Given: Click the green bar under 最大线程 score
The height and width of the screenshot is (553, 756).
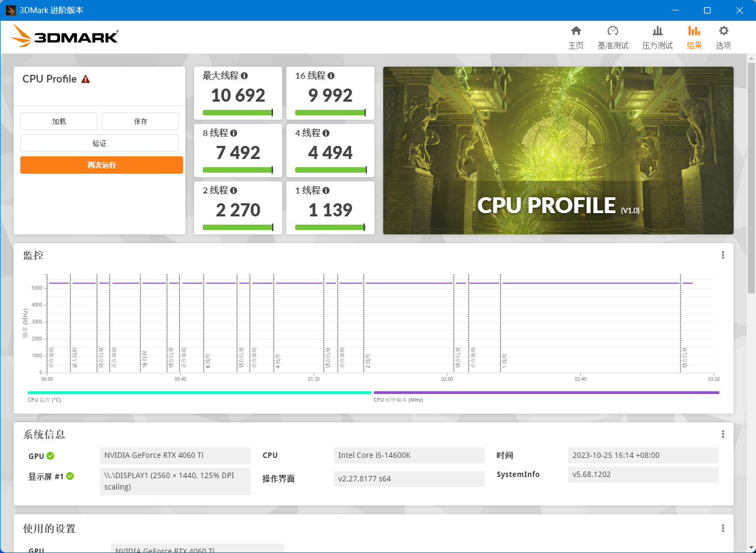Looking at the screenshot, I should pos(238,113).
